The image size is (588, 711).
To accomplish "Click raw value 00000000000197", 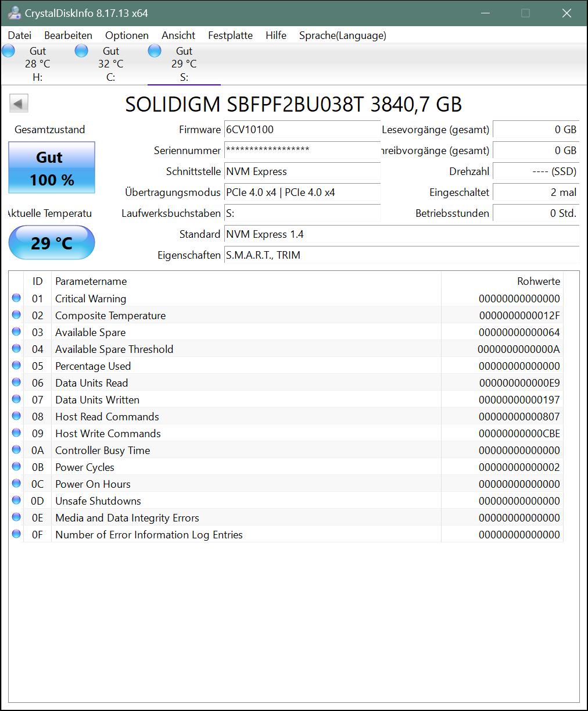I will pos(519,400).
